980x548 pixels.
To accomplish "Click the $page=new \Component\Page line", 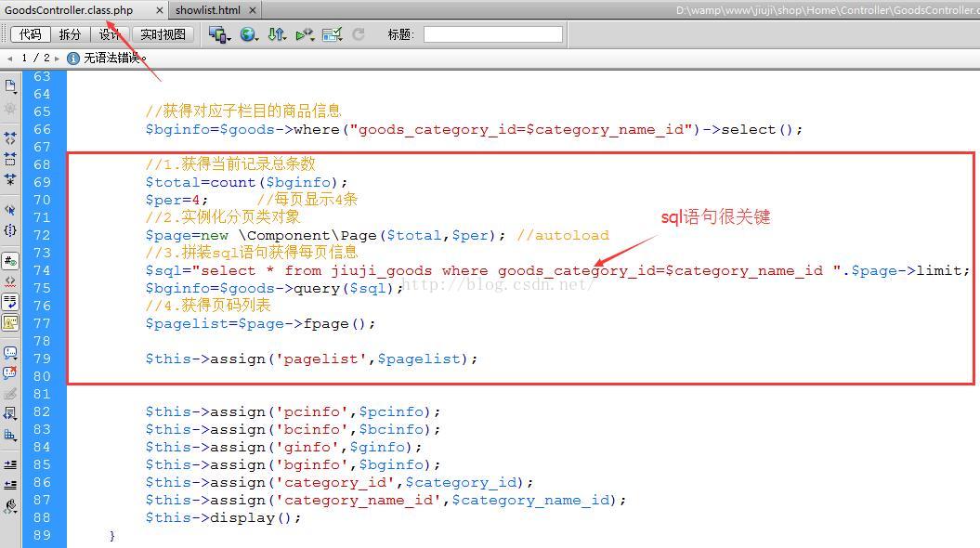I will click(x=325, y=235).
